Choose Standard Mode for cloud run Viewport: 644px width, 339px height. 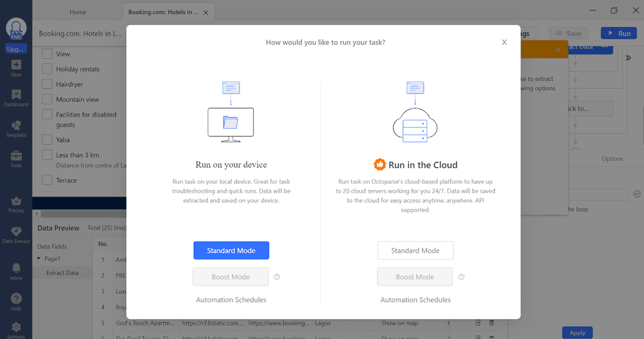(x=415, y=250)
